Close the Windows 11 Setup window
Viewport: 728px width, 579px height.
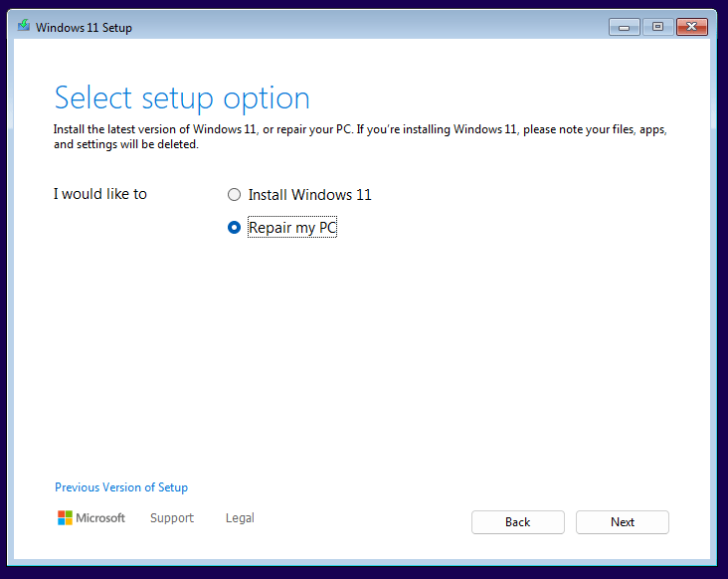coord(692,27)
